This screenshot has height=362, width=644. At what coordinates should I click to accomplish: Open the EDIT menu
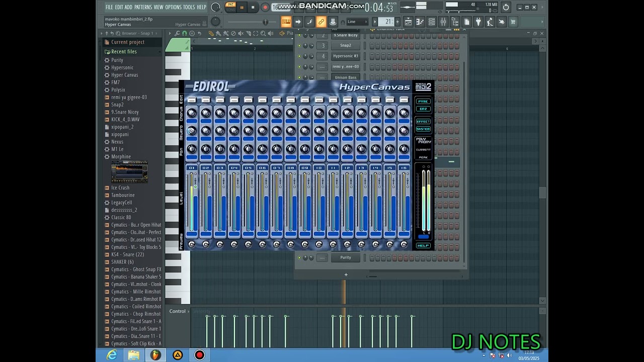point(119,7)
